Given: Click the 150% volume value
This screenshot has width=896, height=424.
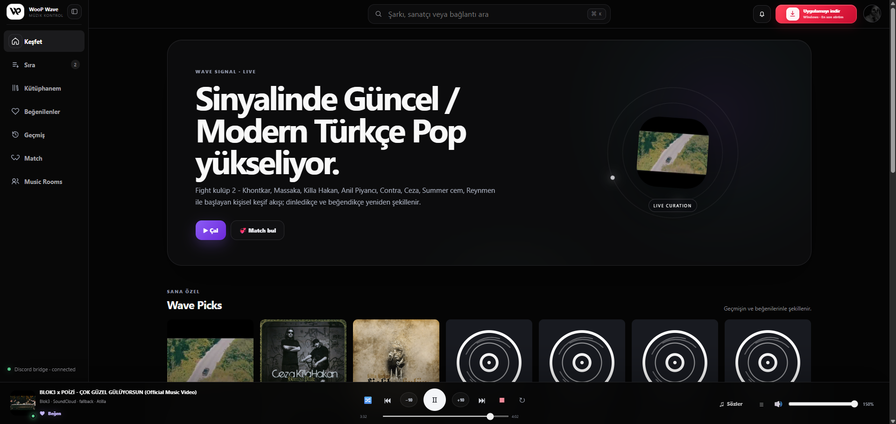Looking at the screenshot, I should click(x=868, y=405).
